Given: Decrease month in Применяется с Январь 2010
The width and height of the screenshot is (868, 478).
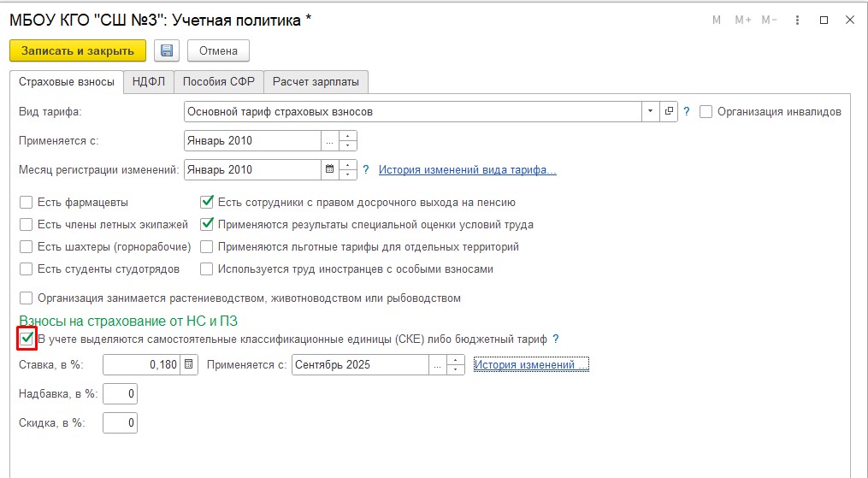Looking at the screenshot, I should coord(348,145).
